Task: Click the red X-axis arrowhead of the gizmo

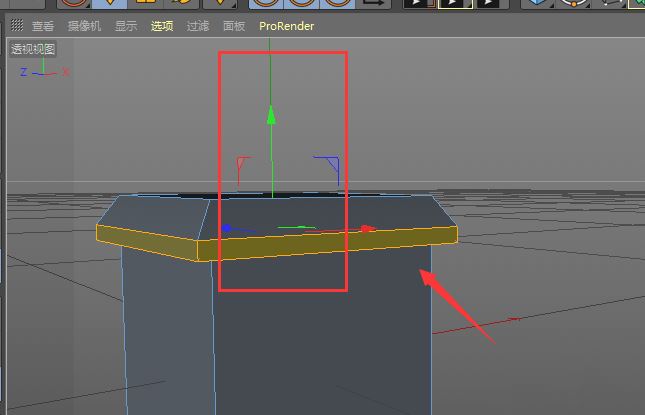Action: pos(367,229)
